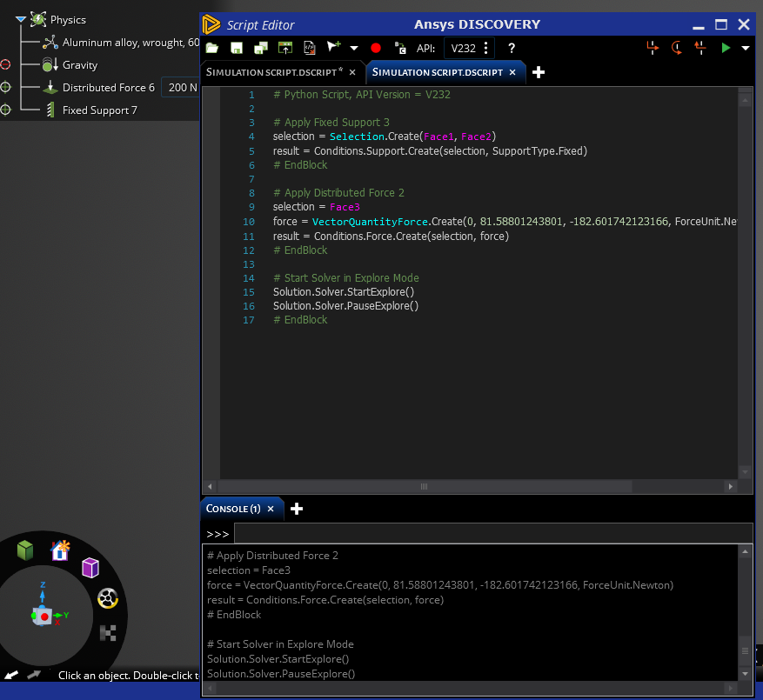Edit the 200 N force value field
The width and height of the screenshot is (763, 700).
(181, 88)
